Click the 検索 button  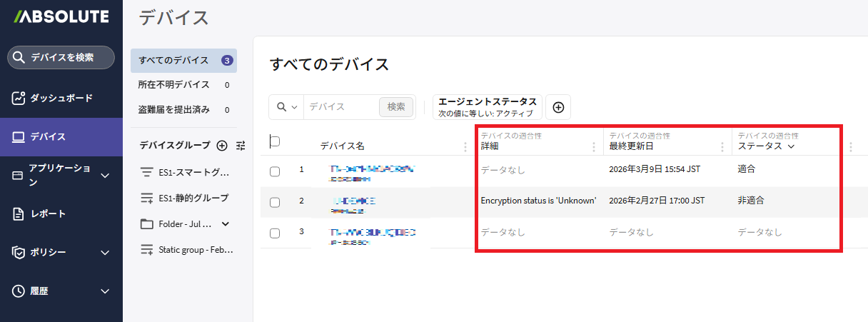coord(395,107)
